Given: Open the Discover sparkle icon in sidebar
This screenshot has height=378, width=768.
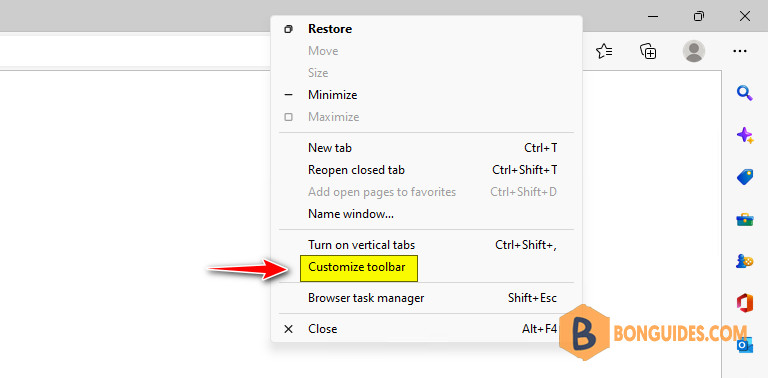Looking at the screenshot, I should click(744, 135).
